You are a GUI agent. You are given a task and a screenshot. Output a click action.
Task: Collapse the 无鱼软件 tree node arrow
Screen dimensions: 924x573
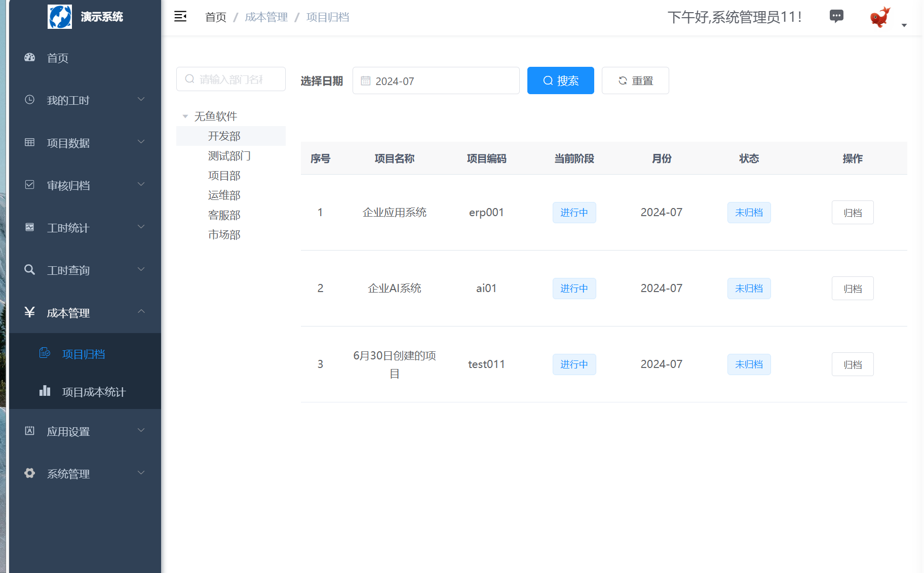[x=185, y=116]
